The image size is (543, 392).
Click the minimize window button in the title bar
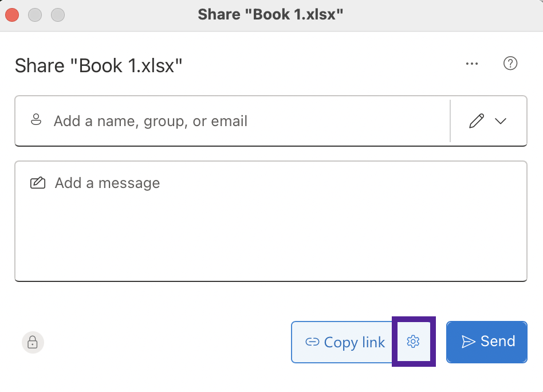point(35,15)
